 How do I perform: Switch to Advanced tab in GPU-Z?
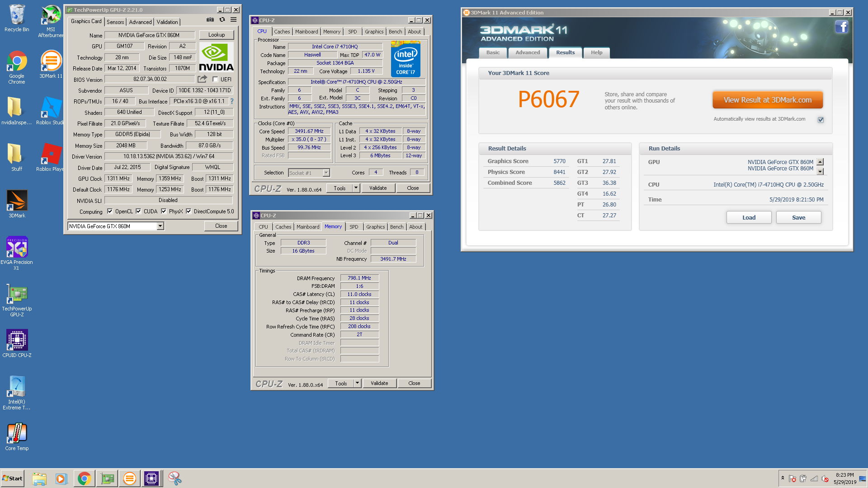[140, 22]
